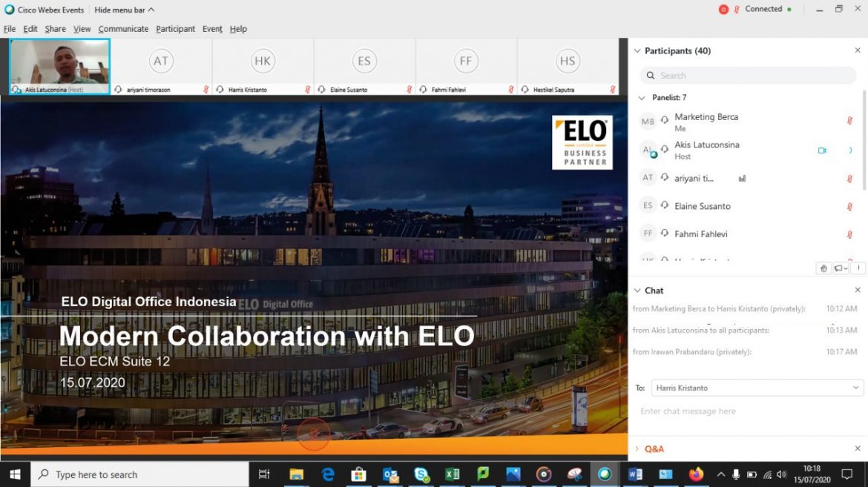Click the FF avatar in video strip
868x487 pixels.
(x=466, y=61)
